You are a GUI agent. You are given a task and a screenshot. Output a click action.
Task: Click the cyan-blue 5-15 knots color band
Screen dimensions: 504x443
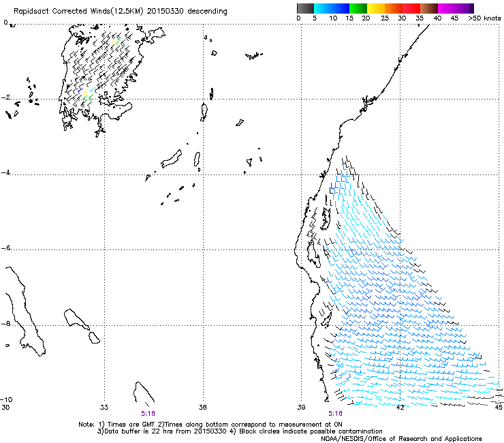click(x=332, y=8)
